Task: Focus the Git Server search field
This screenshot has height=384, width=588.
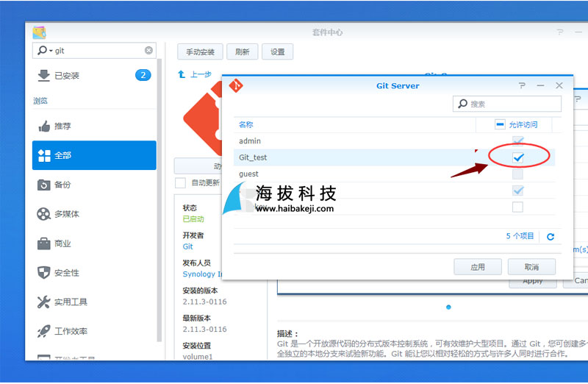Action: point(507,104)
